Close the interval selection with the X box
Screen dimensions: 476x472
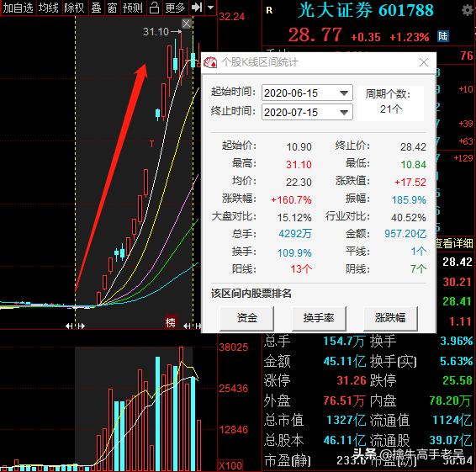[187, 24]
